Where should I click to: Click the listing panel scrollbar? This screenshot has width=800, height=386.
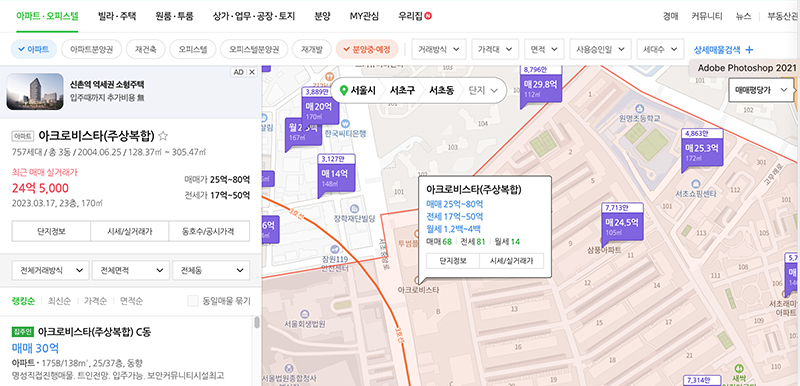coord(257,322)
